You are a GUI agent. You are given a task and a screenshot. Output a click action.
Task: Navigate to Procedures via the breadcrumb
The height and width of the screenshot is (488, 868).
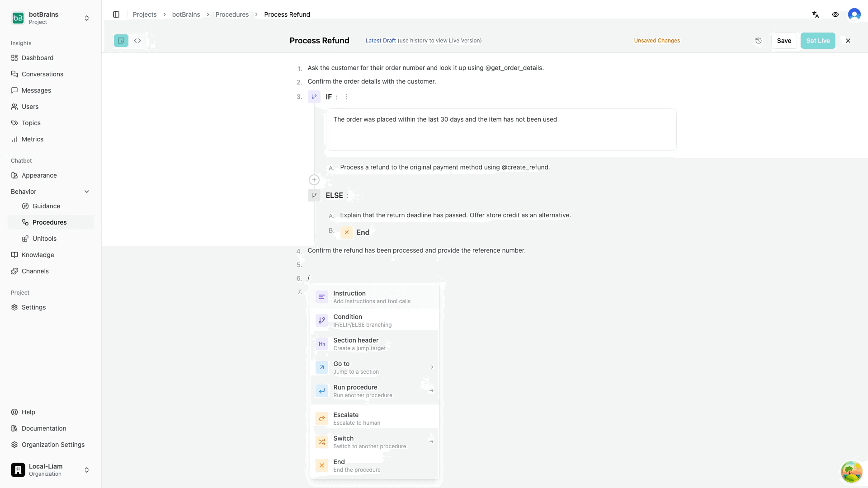(232, 14)
